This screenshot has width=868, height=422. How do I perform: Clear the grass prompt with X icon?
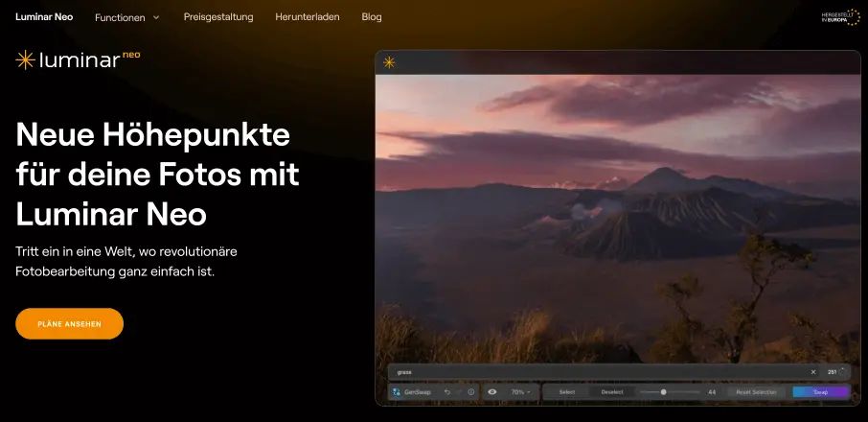click(813, 372)
